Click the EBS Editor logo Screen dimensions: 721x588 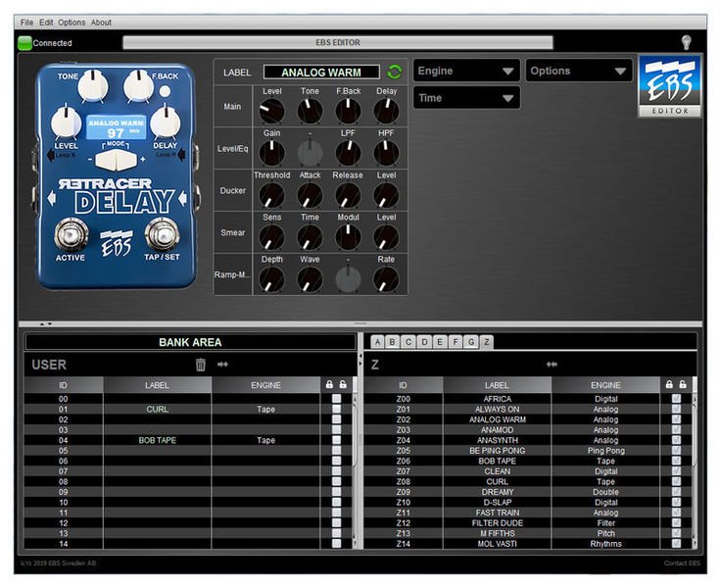point(670,86)
